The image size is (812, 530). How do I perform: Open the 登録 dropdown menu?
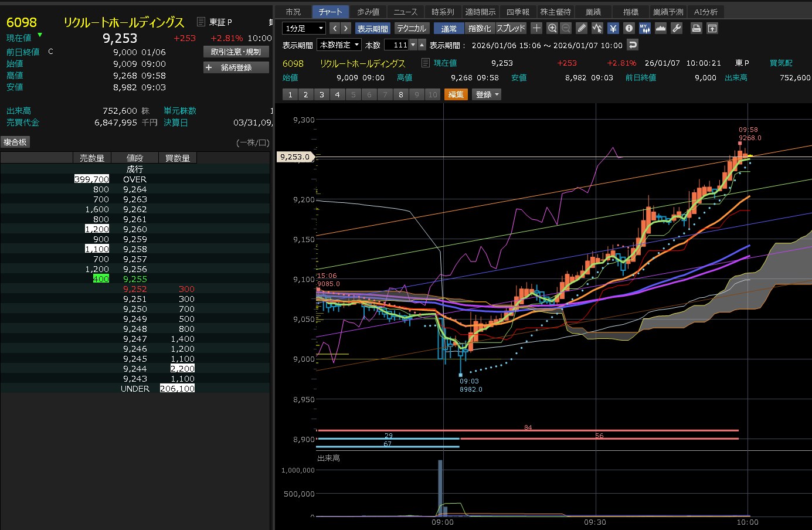(487, 94)
